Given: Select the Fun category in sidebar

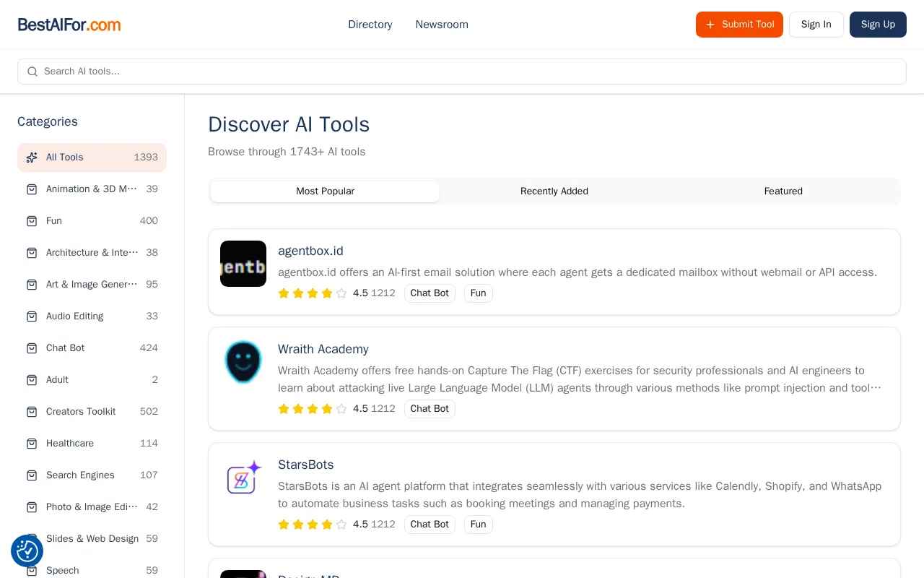Looking at the screenshot, I should click(92, 221).
